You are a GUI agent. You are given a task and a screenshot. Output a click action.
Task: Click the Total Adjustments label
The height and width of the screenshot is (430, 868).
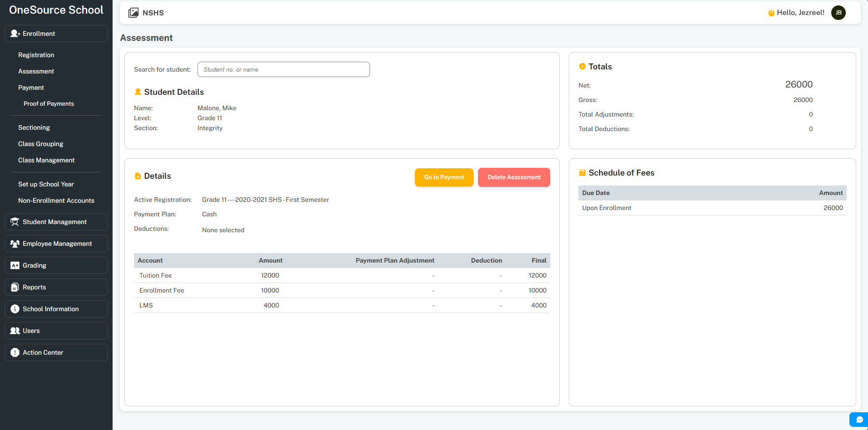click(x=606, y=114)
